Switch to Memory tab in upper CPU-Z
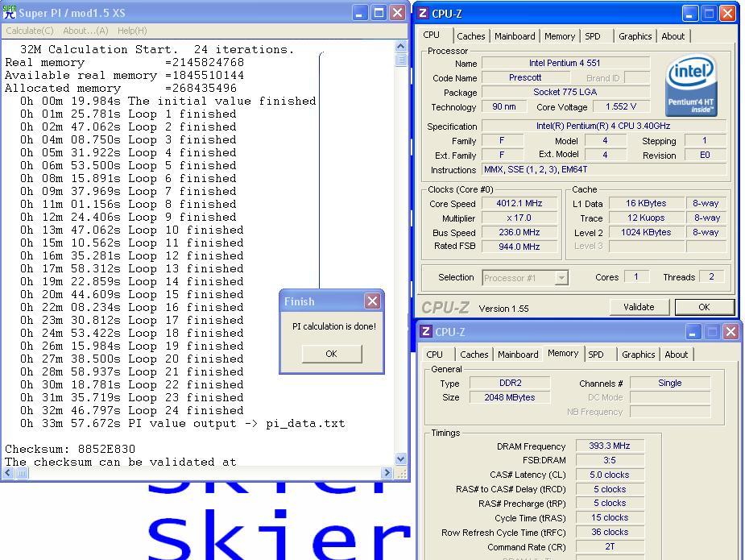This screenshot has width=745, height=560. 559,36
